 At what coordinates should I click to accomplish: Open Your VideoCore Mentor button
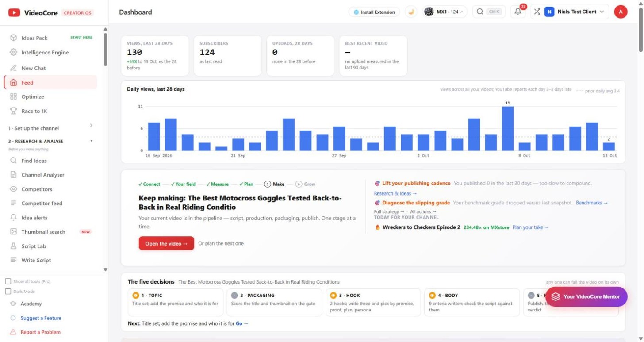586,297
